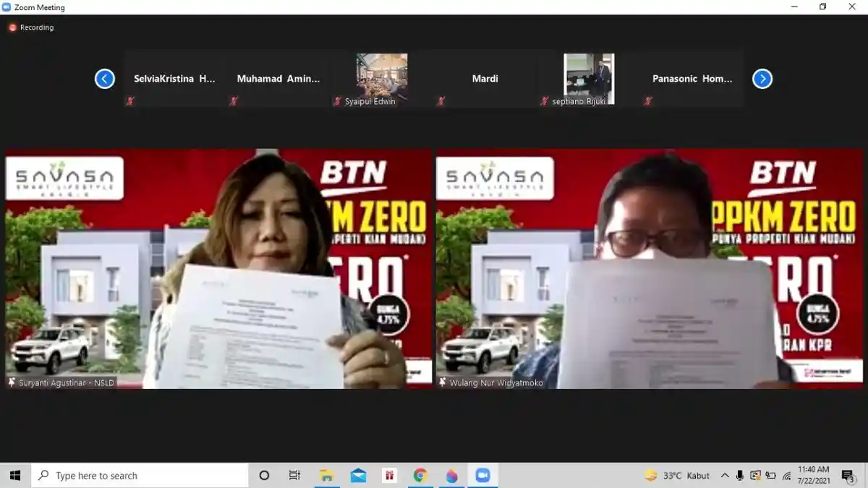The image size is (868, 488).
Task: Show previous participants with left arrow
Action: tap(105, 79)
